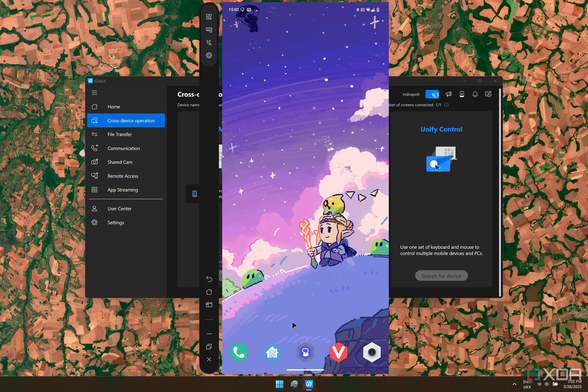Tap the phone navigation gesture bar

(x=305, y=370)
